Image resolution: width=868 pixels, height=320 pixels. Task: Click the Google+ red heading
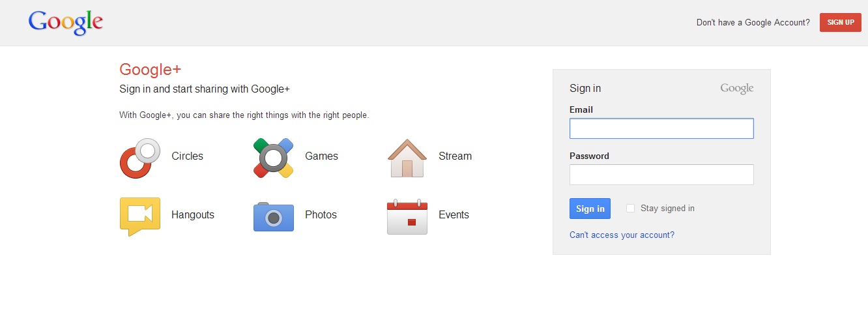pos(151,70)
